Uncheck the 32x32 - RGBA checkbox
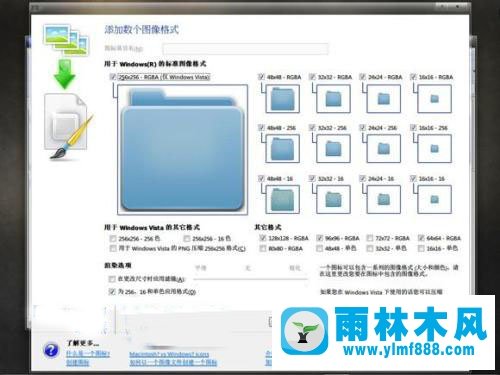Viewport: 500px width, 375px height. pos(312,77)
